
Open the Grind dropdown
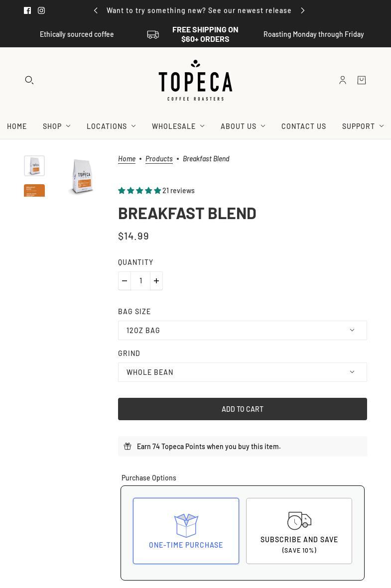coord(242,372)
